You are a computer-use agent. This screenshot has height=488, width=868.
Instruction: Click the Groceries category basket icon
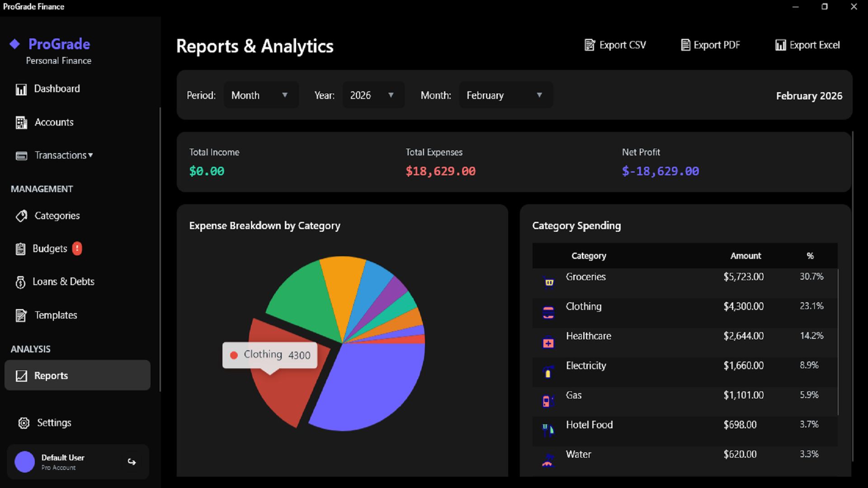[x=549, y=282]
